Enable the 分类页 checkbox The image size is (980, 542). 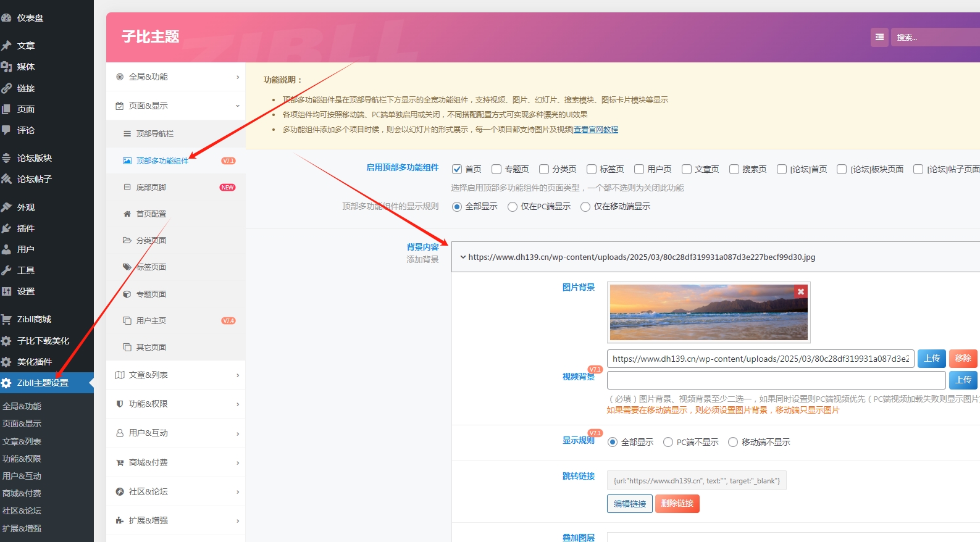point(544,169)
